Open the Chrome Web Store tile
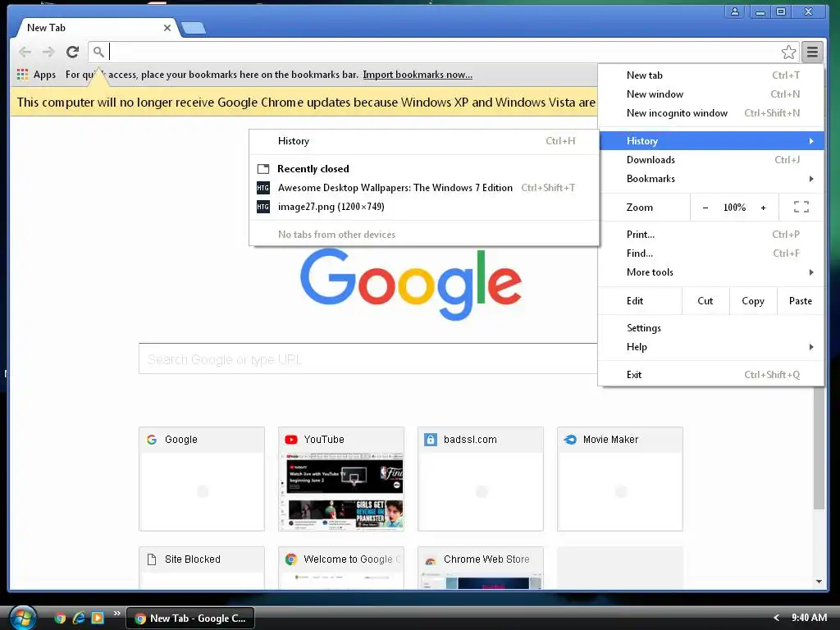This screenshot has width=840, height=630. point(481,568)
